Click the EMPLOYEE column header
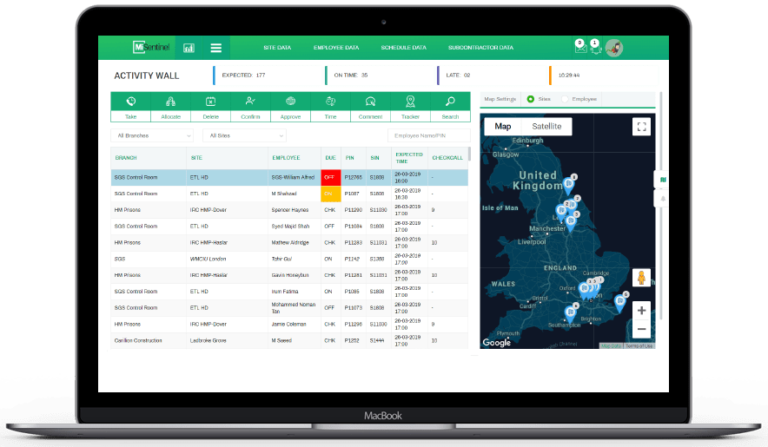The image size is (768, 447). (x=286, y=158)
